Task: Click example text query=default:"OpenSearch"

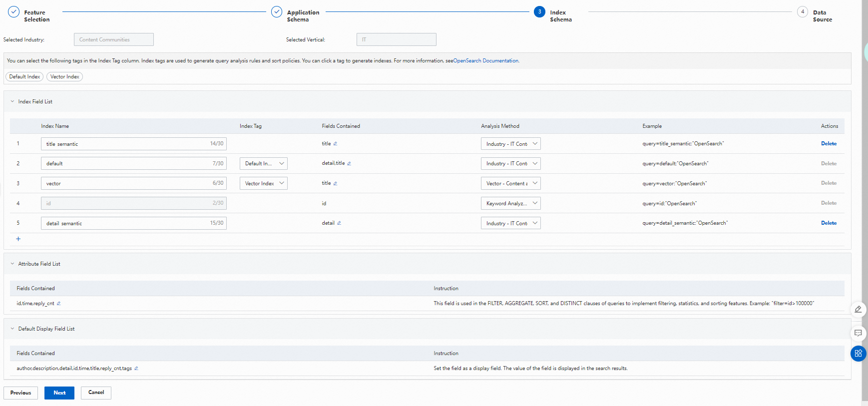Action: tap(675, 163)
